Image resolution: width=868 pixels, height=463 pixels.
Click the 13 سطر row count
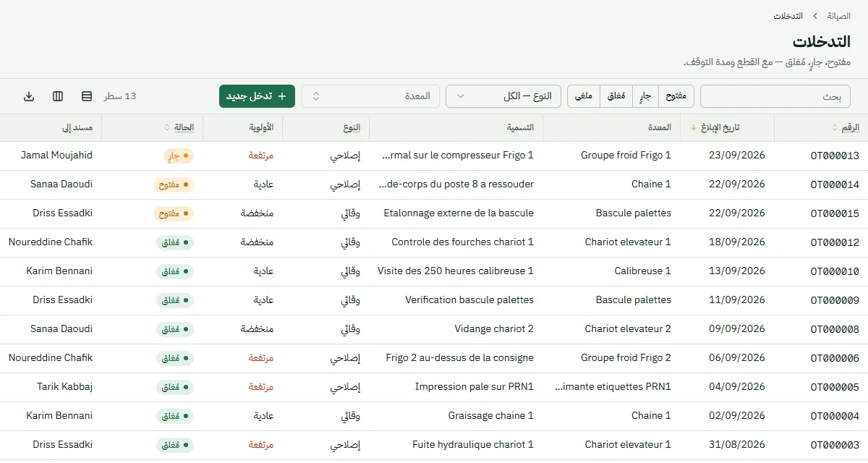[x=120, y=96]
